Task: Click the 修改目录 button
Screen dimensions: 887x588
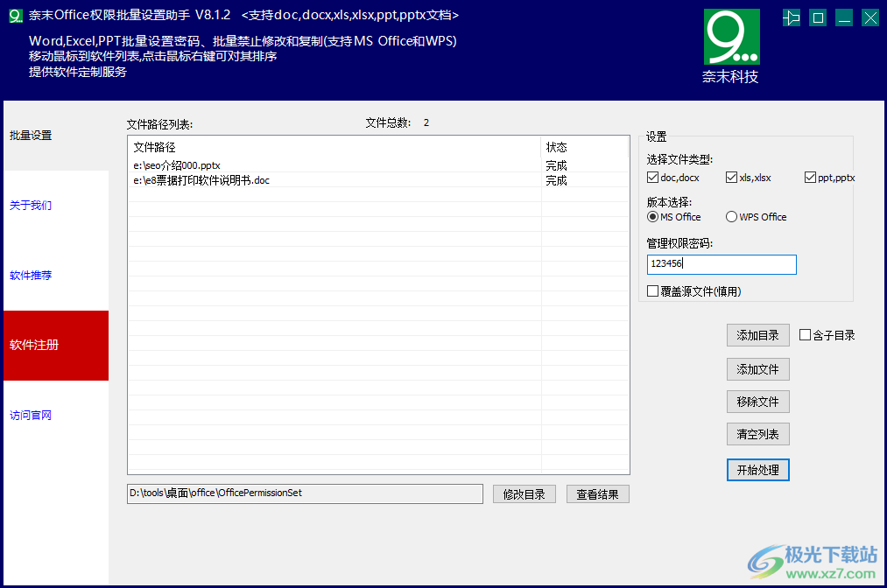Action: click(524, 494)
